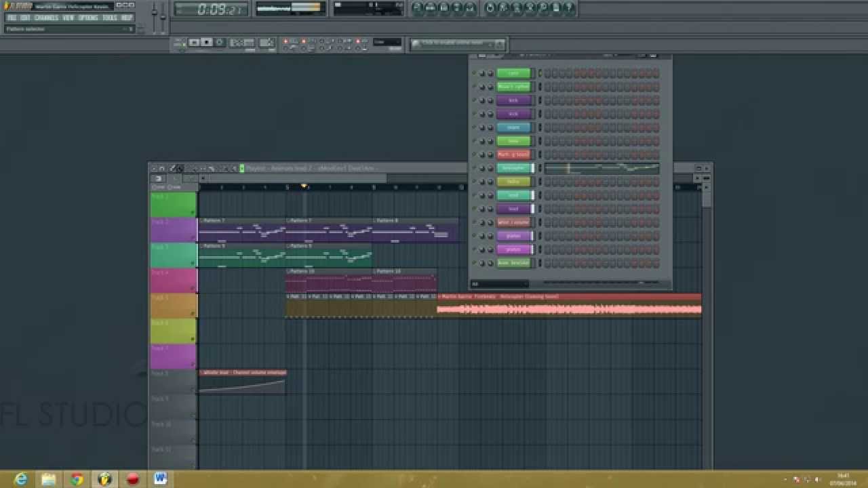Screen dimensions: 868x488
Task: Open the FILE menu
Action: (x=12, y=18)
